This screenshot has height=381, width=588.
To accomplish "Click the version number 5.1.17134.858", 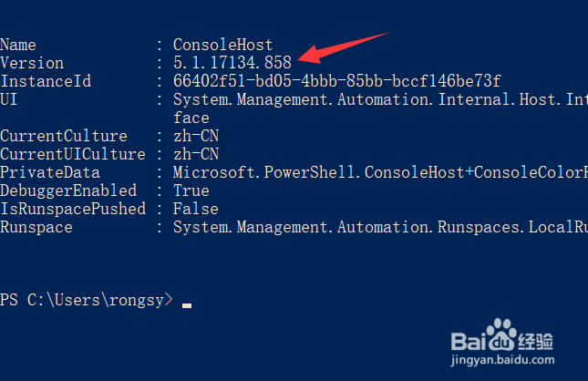I will point(232,63).
